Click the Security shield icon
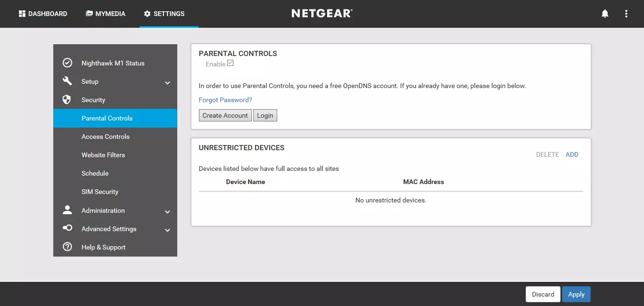 click(x=67, y=99)
